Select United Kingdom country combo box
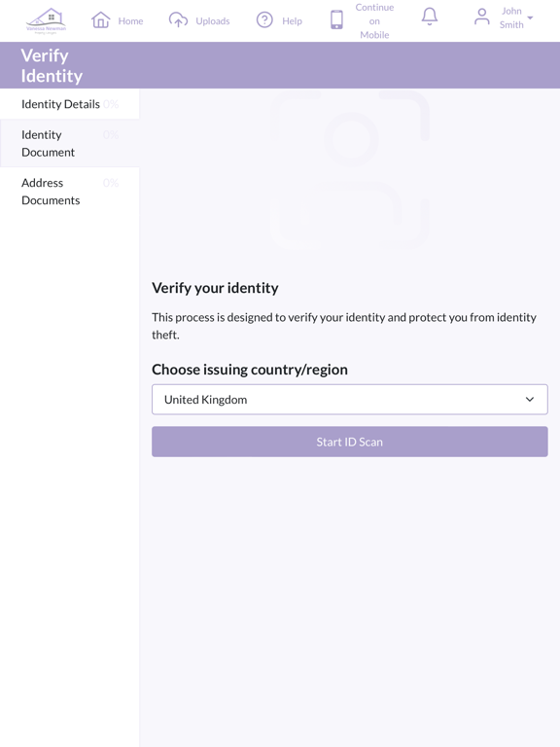 click(x=350, y=399)
